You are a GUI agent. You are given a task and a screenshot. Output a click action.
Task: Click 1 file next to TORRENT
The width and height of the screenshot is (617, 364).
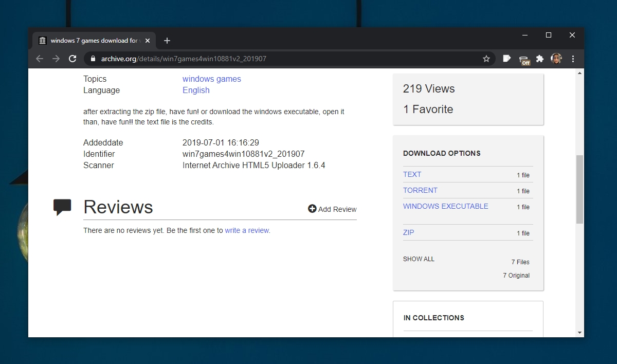click(x=523, y=191)
